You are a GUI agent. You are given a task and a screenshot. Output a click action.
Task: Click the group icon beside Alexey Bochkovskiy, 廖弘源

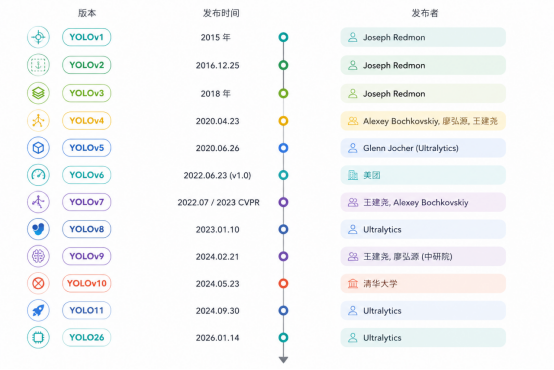pyautogui.click(x=353, y=121)
